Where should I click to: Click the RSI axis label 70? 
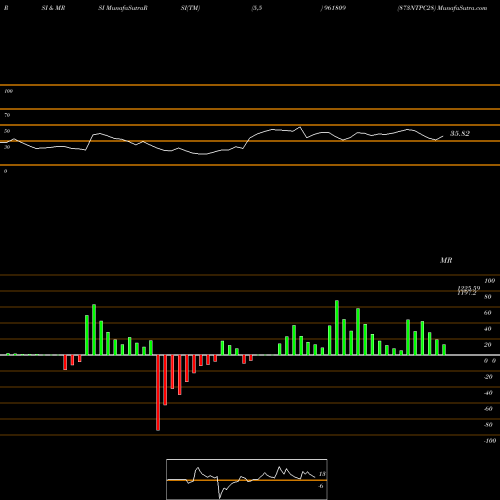tap(7, 115)
